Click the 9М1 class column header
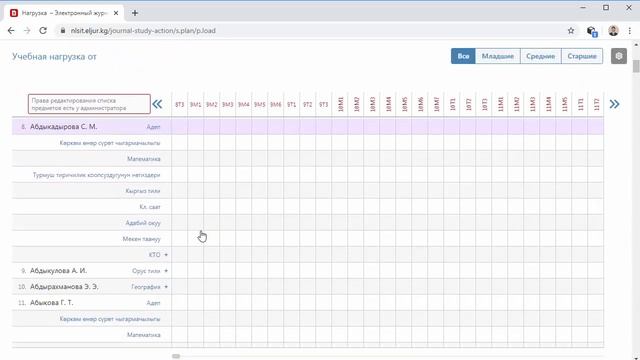Screen dimensions: 640x360 [x=196, y=104]
